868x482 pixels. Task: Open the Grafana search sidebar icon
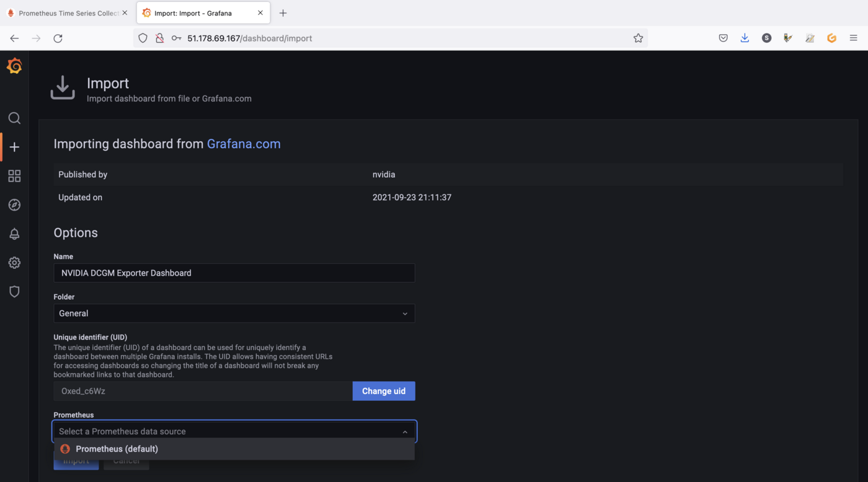tap(14, 118)
